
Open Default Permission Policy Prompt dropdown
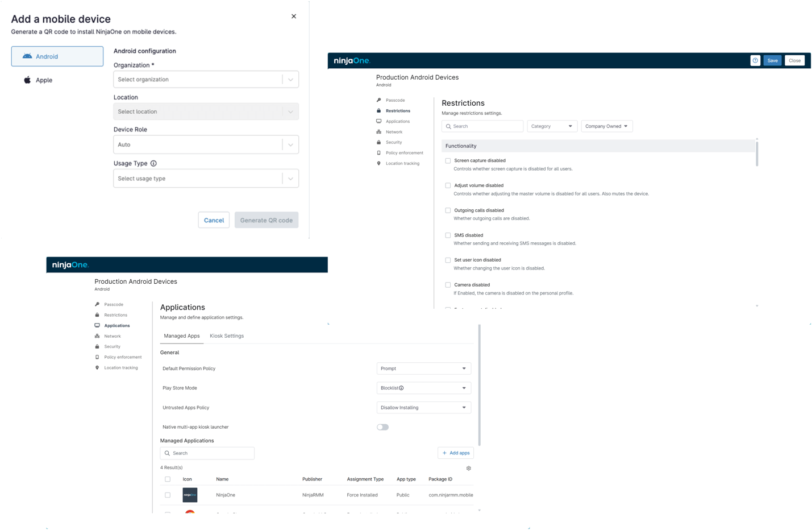[x=424, y=368]
